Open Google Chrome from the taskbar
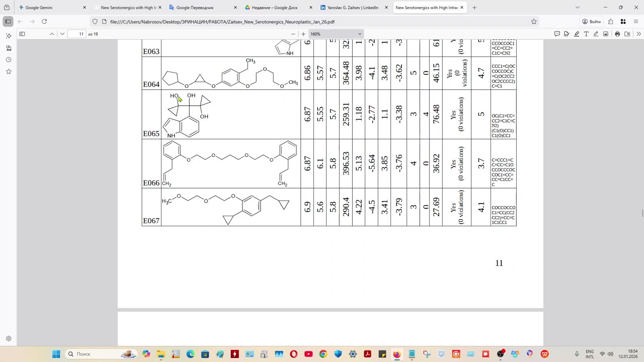The height and width of the screenshot is (362, 644). (x=323, y=354)
